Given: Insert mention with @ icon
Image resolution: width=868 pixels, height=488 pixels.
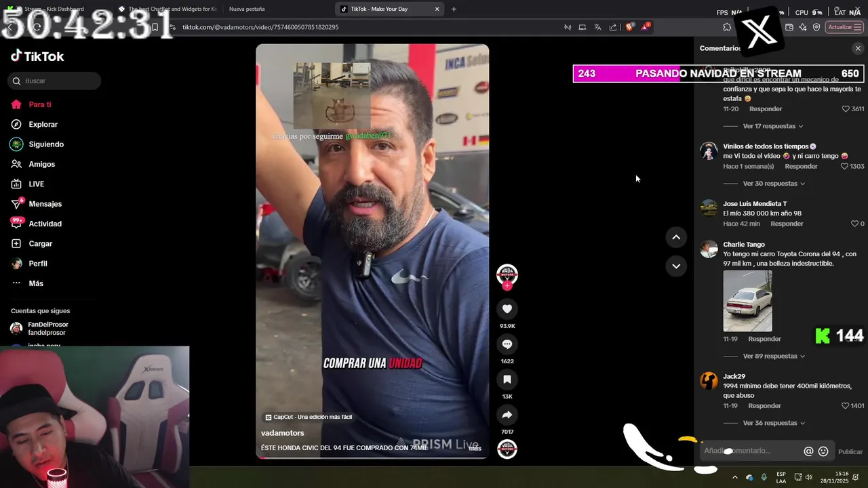Looking at the screenshot, I should [808, 451].
